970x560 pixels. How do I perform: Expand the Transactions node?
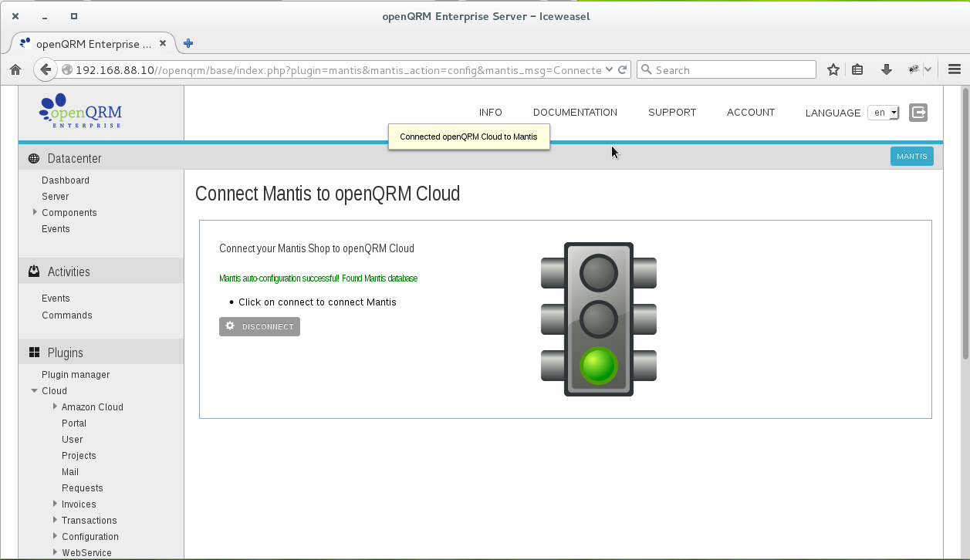coord(55,520)
